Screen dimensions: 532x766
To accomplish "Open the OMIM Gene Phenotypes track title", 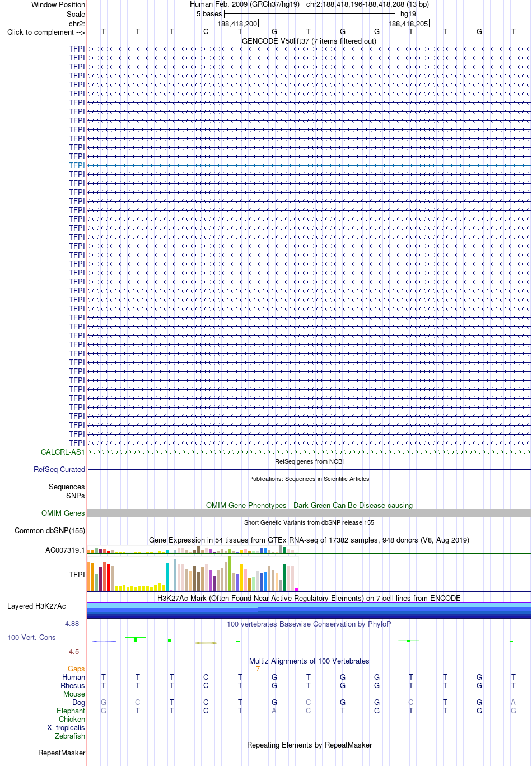I will coord(309,505).
